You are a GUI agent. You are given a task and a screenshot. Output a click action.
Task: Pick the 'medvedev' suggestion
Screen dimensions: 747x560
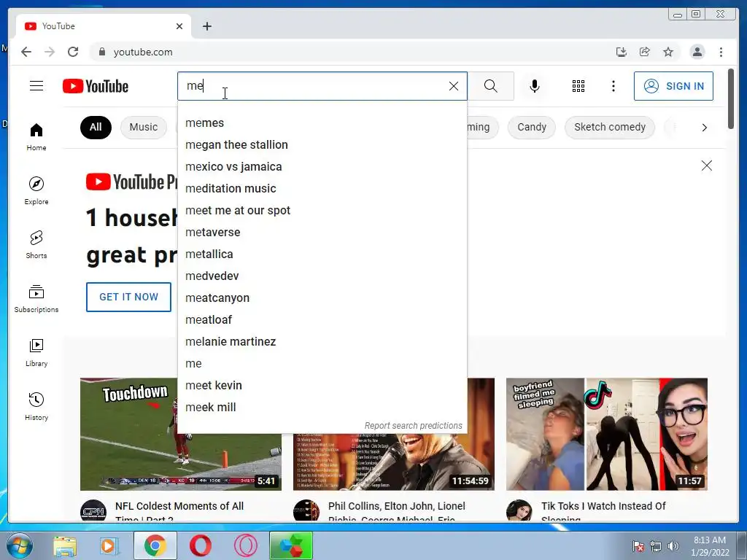point(322,276)
